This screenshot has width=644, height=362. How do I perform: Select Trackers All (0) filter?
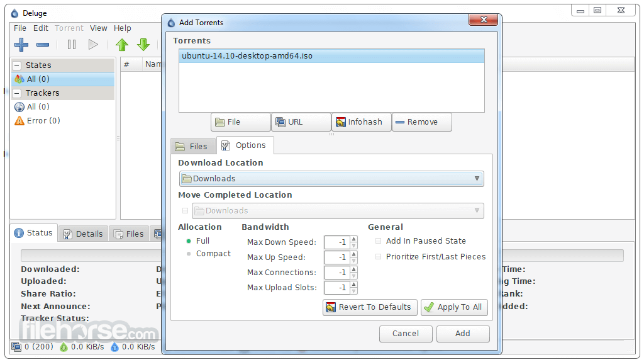pyautogui.click(x=64, y=107)
